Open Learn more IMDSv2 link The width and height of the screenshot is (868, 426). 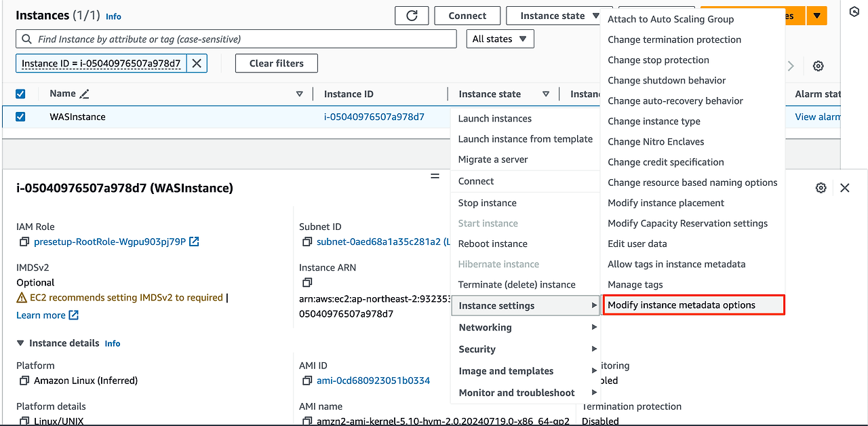(41, 315)
